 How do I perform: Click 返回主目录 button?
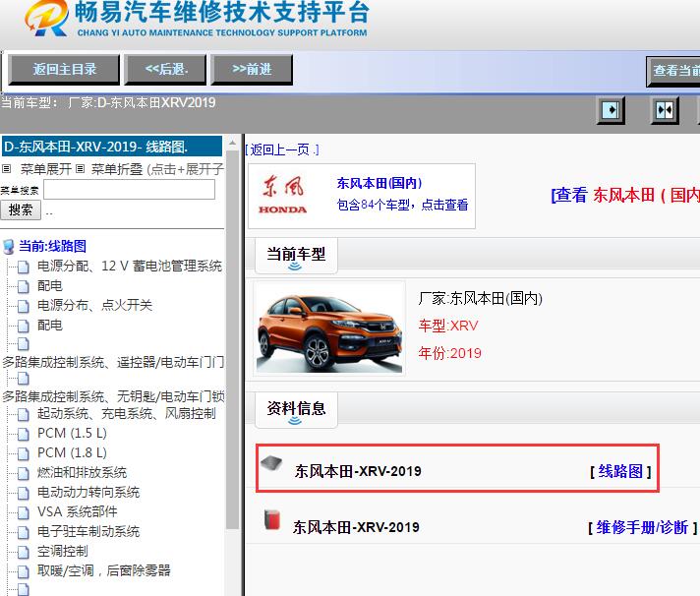point(64,70)
